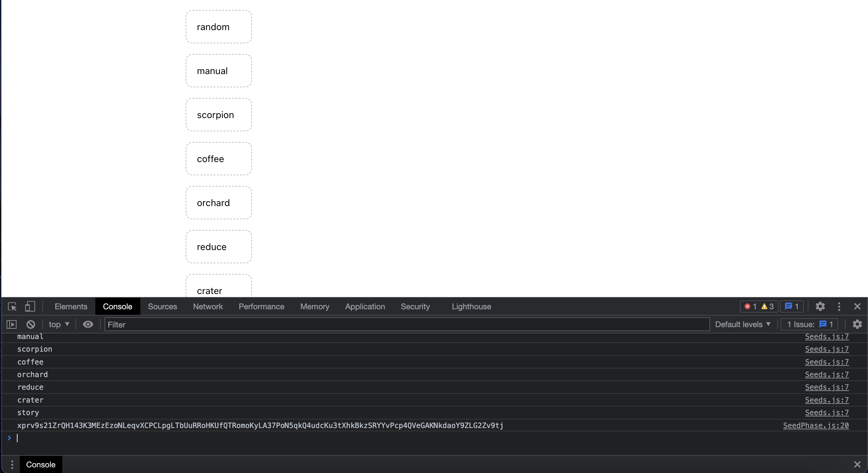Image resolution: width=868 pixels, height=473 pixels.
Task: Open the Default levels dropdown
Action: (743, 324)
